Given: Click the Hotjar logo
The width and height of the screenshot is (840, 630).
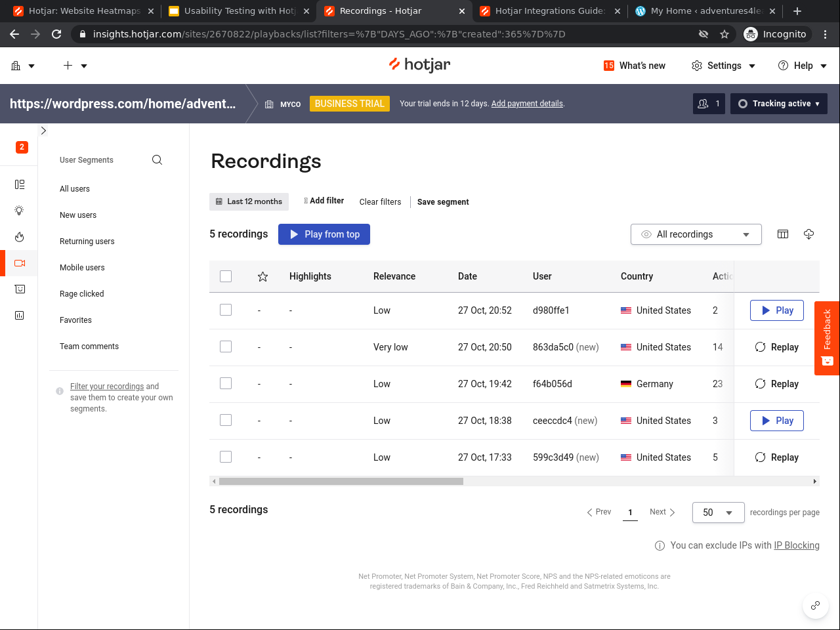Looking at the screenshot, I should (419, 64).
